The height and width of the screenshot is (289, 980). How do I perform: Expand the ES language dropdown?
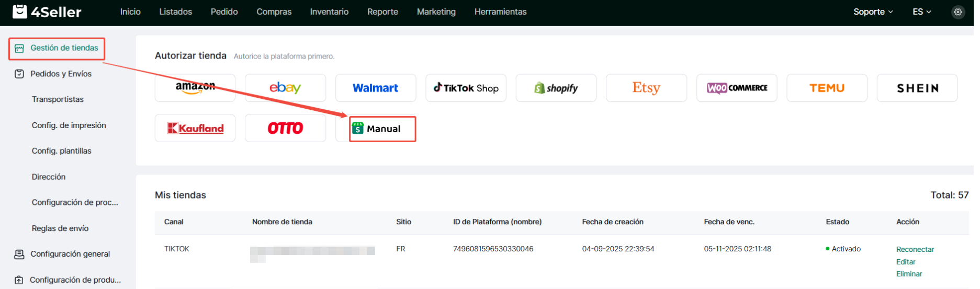pyautogui.click(x=922, y=11)
